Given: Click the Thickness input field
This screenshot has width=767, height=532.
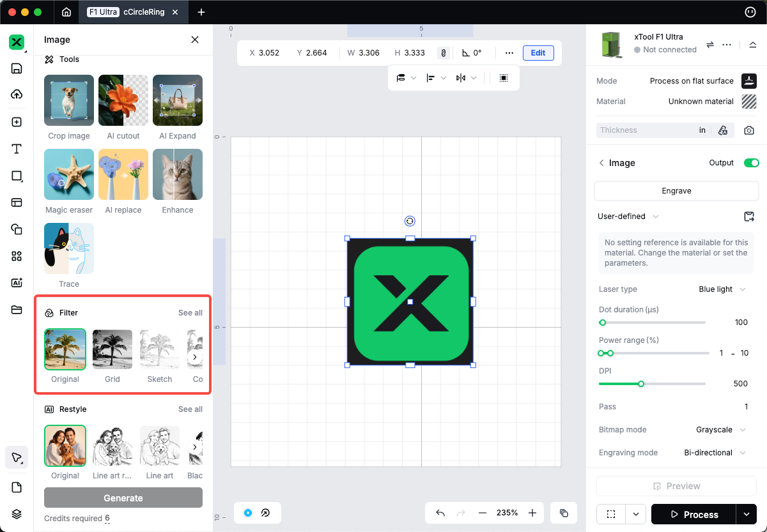Looking at the screenshot, I should coord(646,130).
